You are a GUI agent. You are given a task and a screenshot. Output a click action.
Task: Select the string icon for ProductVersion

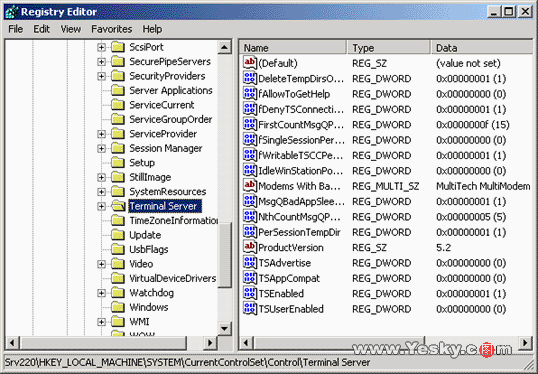(x=249, y=247)
